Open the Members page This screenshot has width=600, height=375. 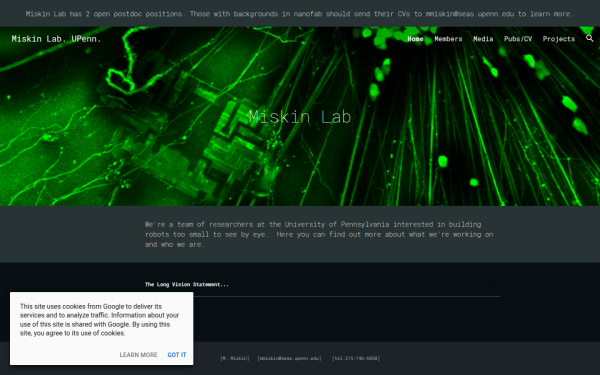click(448, 39)
